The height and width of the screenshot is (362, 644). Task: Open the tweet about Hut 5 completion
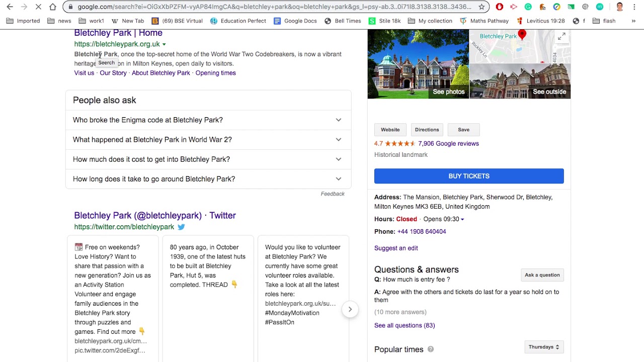point(208,299)
